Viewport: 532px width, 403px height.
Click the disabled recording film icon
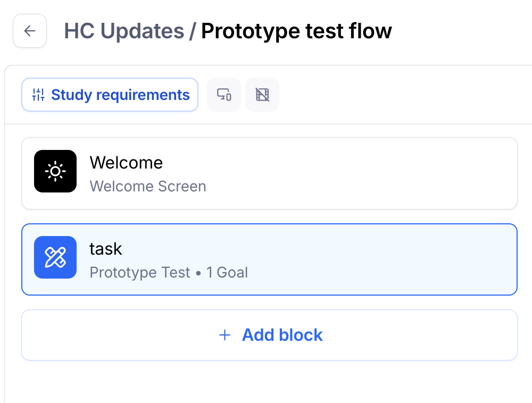point(262,95)
